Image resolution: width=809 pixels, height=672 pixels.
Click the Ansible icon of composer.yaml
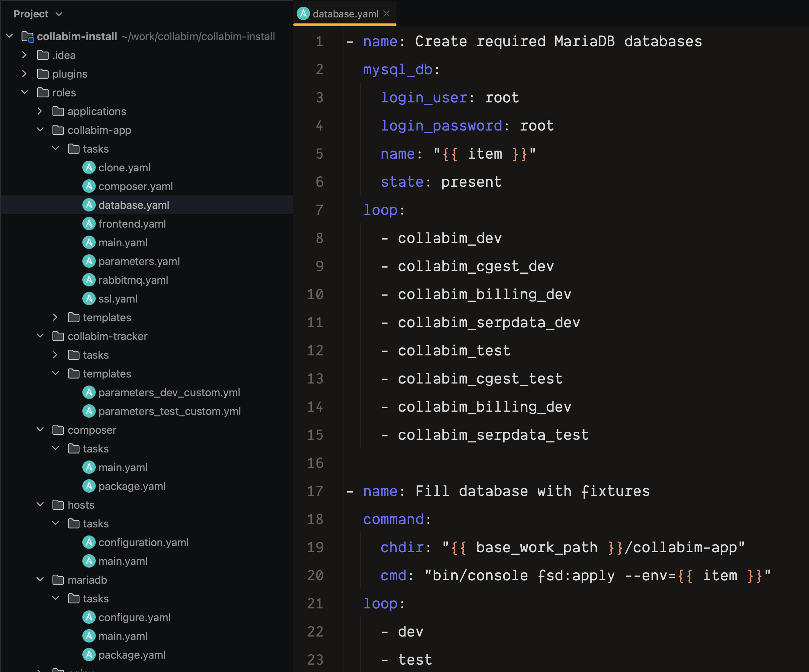(89, 186)
